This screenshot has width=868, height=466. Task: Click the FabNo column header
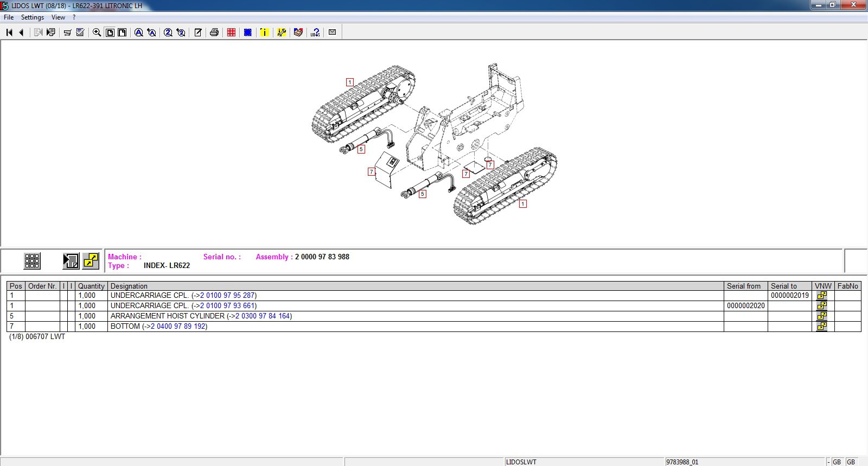[x=848, y=286]
